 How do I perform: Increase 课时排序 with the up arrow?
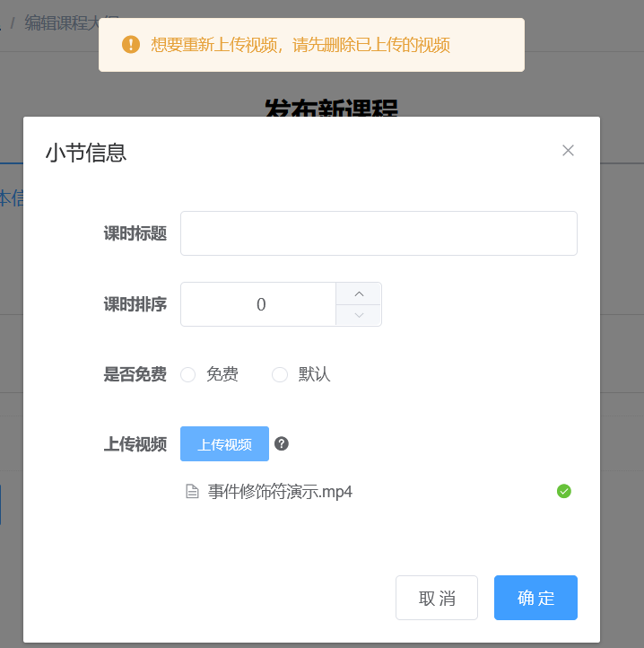pos(359,293)
